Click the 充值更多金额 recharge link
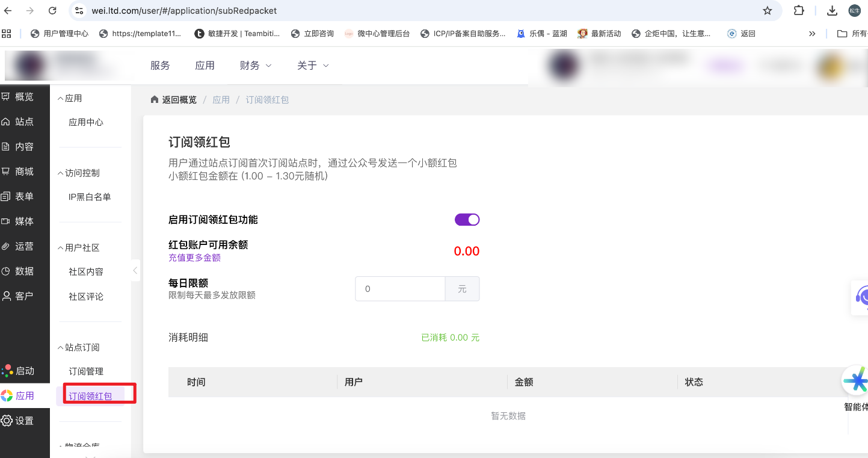Viewport: 868px width, 458px height. tap(194, 258)
